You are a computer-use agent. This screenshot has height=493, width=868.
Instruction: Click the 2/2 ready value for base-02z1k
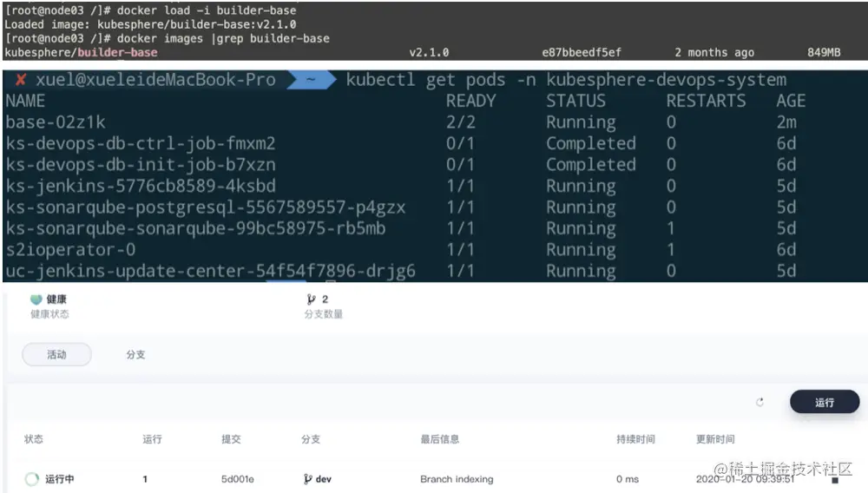[x=461, y=122]
